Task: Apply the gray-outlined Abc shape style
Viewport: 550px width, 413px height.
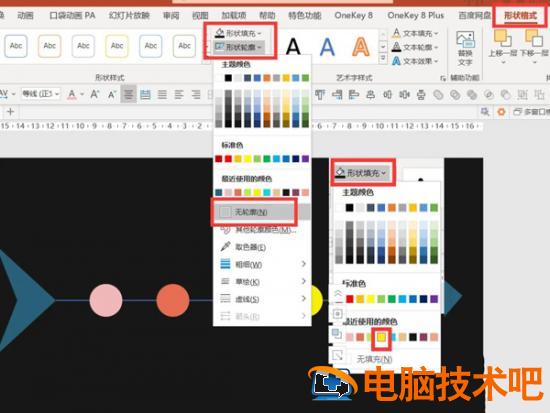Action: coord(83,46)
